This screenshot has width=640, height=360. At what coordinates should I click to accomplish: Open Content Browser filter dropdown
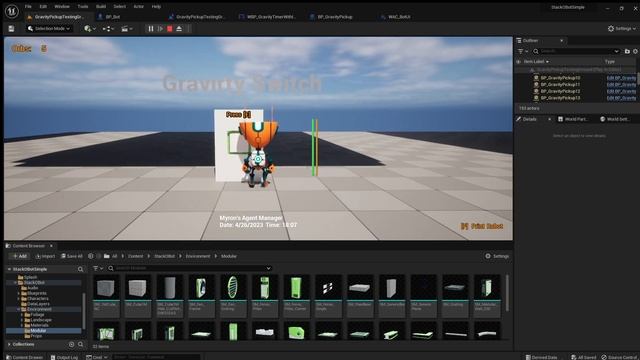(x=98, y=268)
